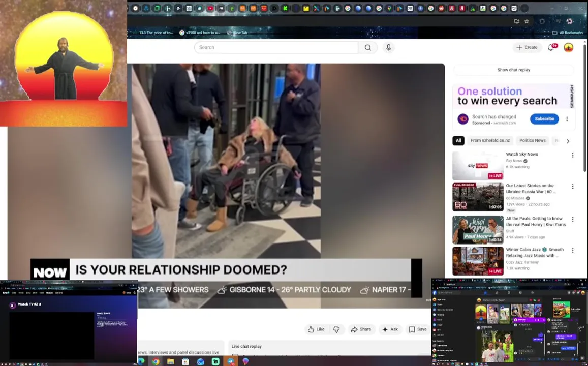Click the thumbs-down dislike icon
588x366 pixels.
(x=336, y=329)
